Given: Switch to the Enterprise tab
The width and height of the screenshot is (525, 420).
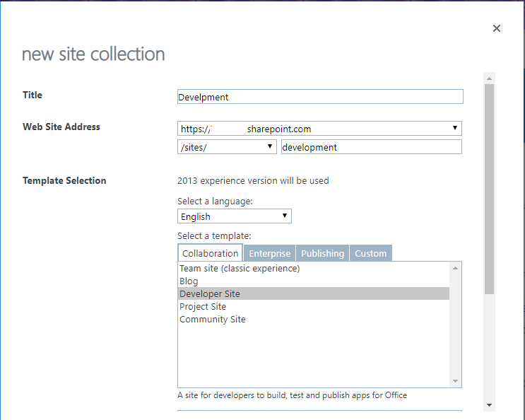Looking at the screenshot, I should [270, 253].
